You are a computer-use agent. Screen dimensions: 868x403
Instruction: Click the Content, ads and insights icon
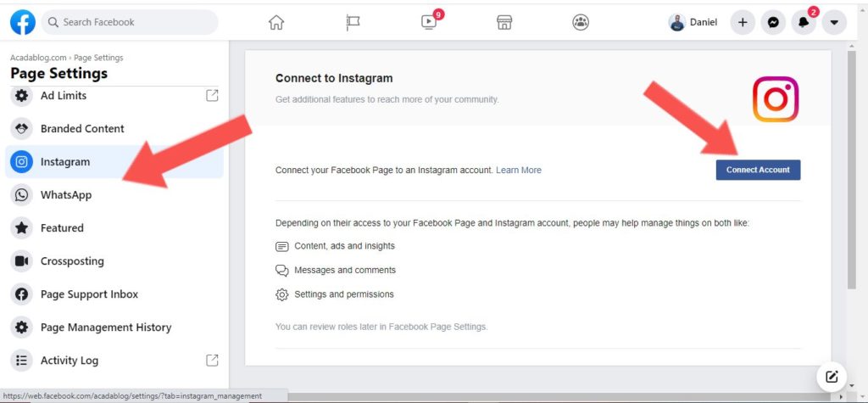pos(281,246)
